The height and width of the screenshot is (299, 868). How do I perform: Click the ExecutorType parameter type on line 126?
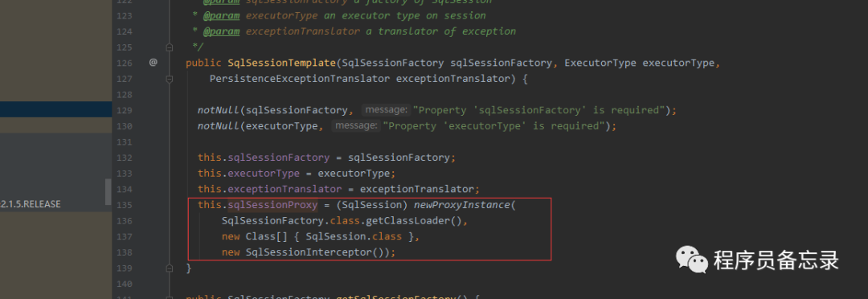[600, 63]
